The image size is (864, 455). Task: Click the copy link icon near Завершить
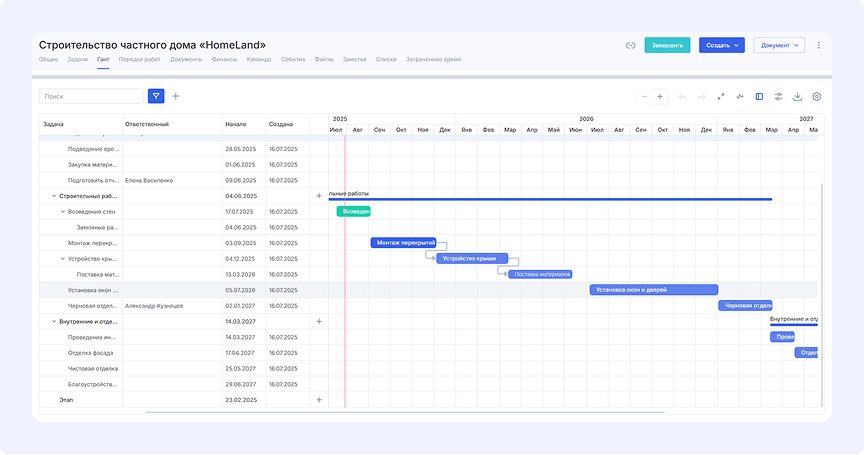pyautogui.click(x=630, y=45)
